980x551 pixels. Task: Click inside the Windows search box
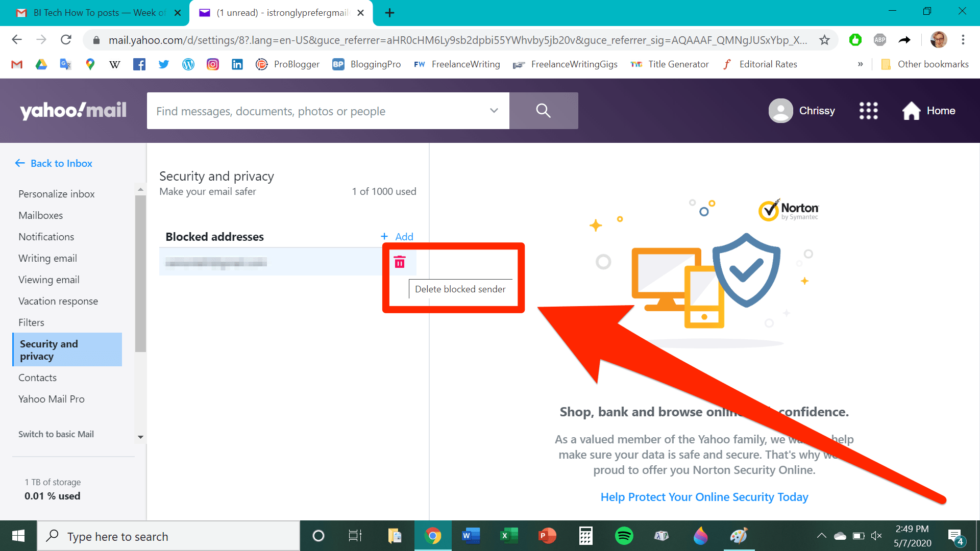pos(168,536)
